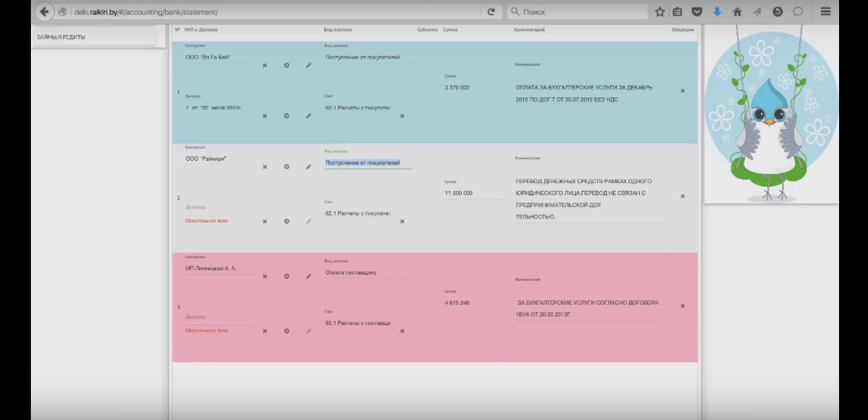
Task: Bookmark this page with the star icon
Action: [660, 12]
